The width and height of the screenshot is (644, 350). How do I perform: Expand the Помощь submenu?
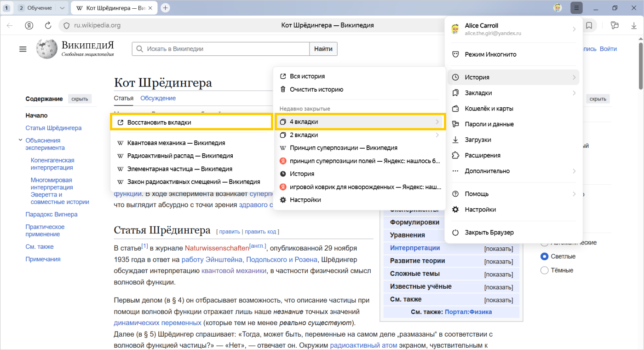pyautogui.click(x=513, y=194)
